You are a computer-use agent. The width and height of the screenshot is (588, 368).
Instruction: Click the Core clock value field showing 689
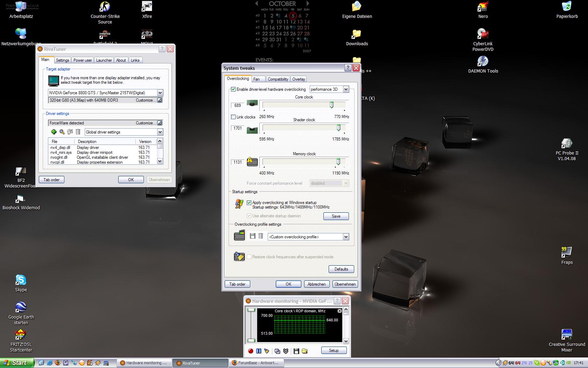(x=238, y=105)
